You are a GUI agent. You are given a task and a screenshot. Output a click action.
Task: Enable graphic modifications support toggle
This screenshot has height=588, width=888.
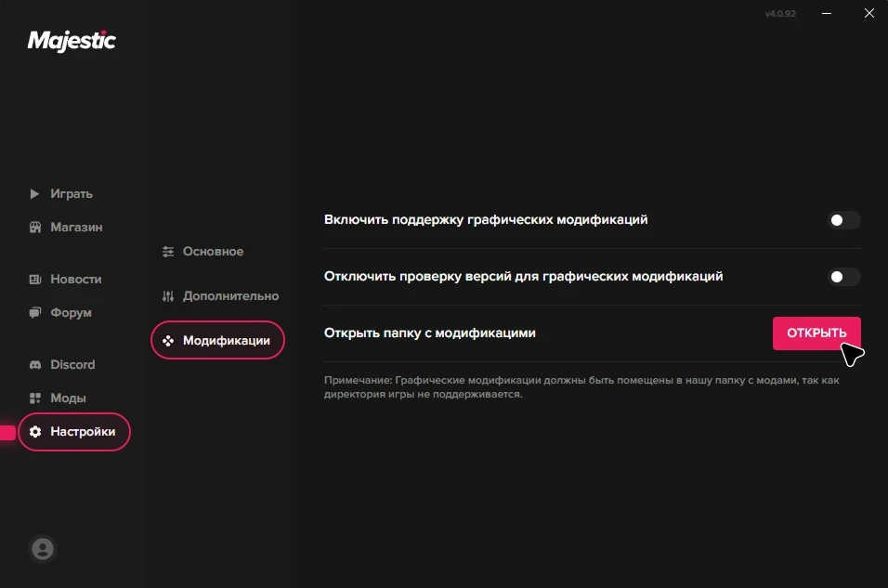click(843, 220)
